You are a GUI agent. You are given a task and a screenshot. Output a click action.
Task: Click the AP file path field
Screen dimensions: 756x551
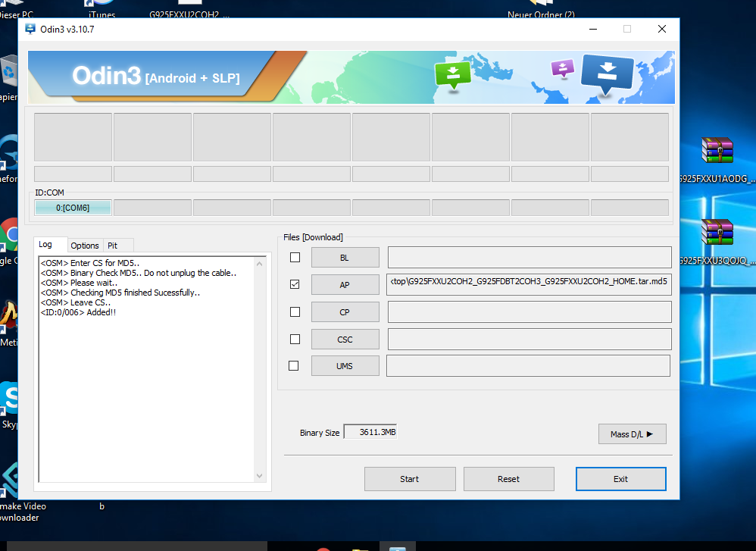click(529, 284)
